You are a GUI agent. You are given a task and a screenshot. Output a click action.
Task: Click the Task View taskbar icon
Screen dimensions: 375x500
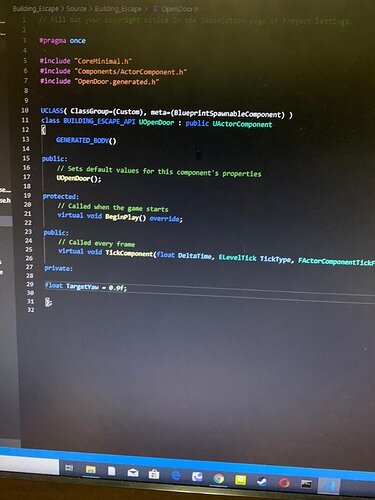[69, 468]
